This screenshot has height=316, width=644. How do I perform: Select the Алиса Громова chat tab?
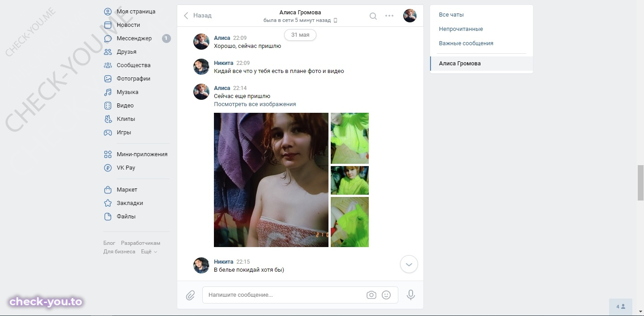482,64
